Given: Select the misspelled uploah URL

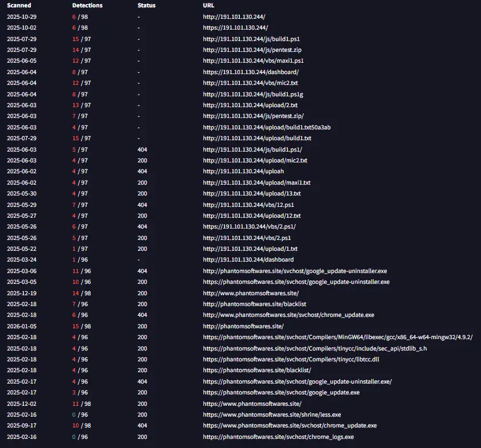Looking at the screenshot, I should tap(243, 172).
